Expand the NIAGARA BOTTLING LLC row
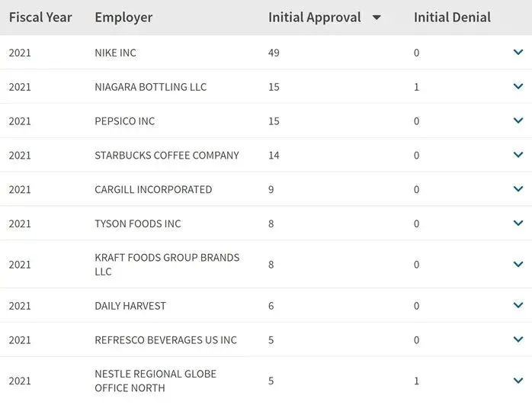This screenshot has width=532, height=405. click(x=518, y=87)
